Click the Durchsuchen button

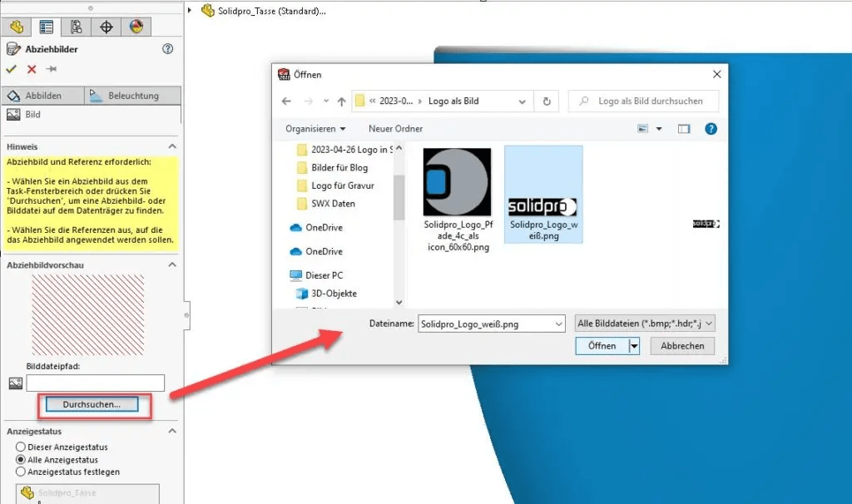[x=92, y=404]
